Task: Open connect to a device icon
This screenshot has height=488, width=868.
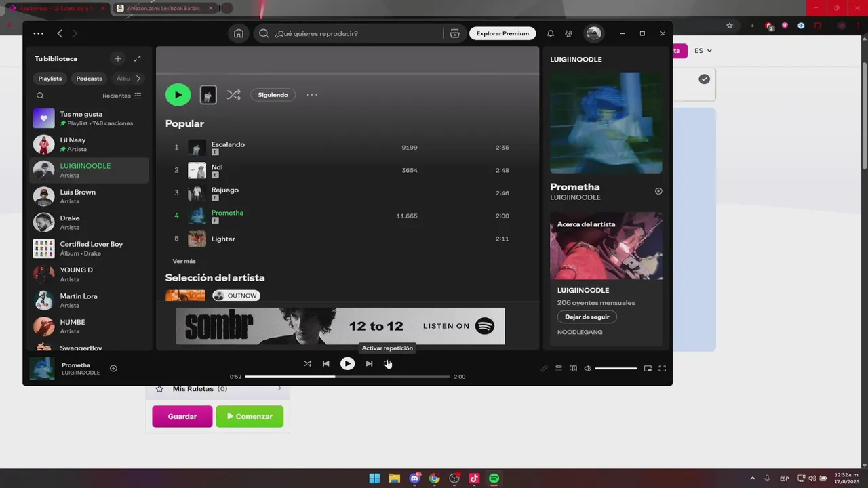Action: 573,369
